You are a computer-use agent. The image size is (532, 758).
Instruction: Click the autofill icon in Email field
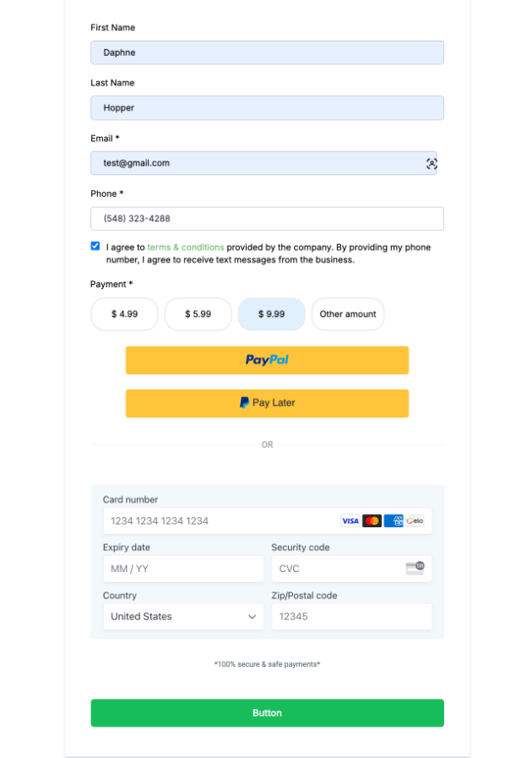pyautogui.click(x=432, y=164)
